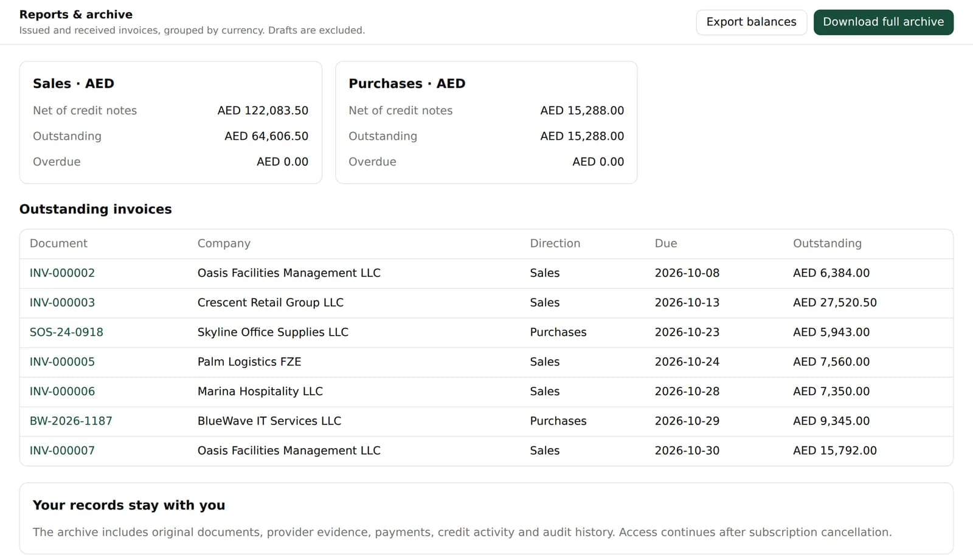Select Skyline Office Supplies LLC cell
Image resolution: width=973 pixels, height=560 pixels.
tap(273, 332)
